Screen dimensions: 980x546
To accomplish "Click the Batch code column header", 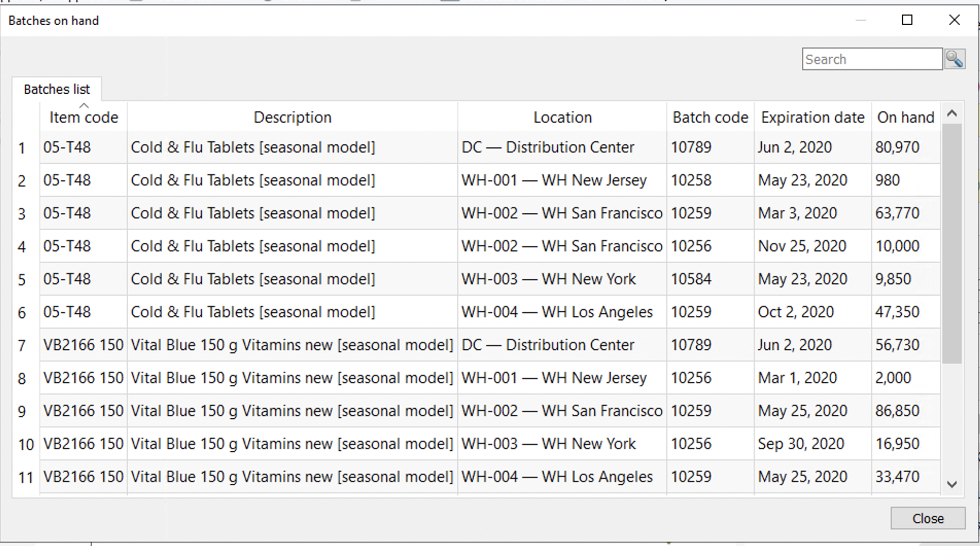I will pos(710,117).
